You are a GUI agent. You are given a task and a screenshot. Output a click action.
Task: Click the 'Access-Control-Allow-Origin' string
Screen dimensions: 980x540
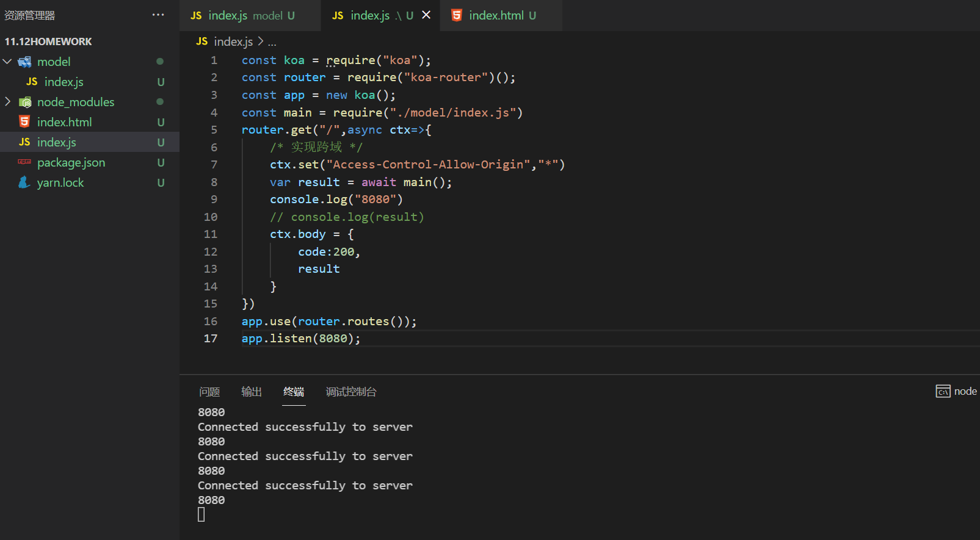coord(428,165)
